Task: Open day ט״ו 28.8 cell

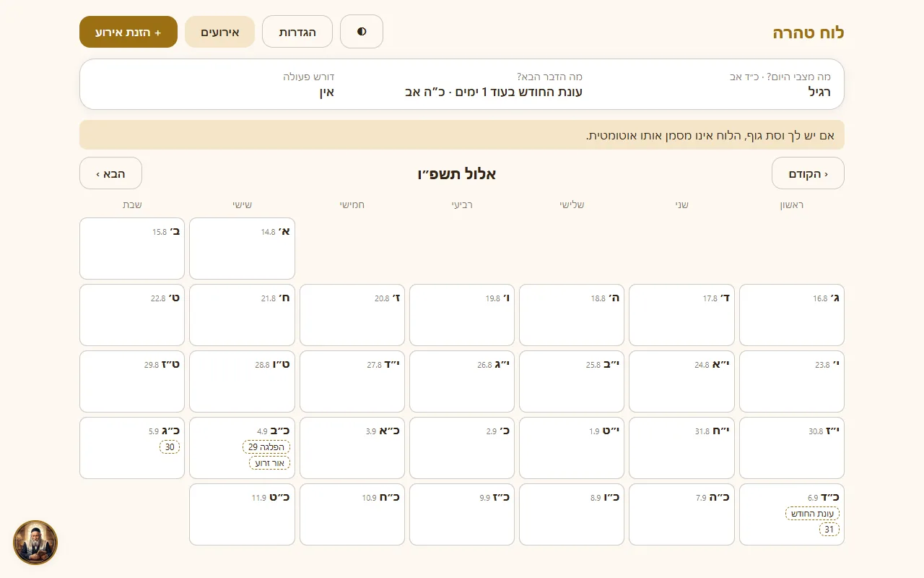Action: [x=242, y=381]
